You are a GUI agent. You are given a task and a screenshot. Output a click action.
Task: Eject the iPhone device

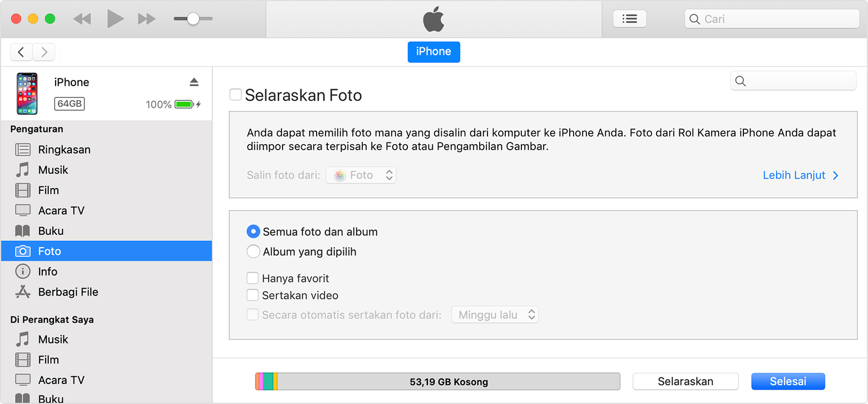pos(194,82)
